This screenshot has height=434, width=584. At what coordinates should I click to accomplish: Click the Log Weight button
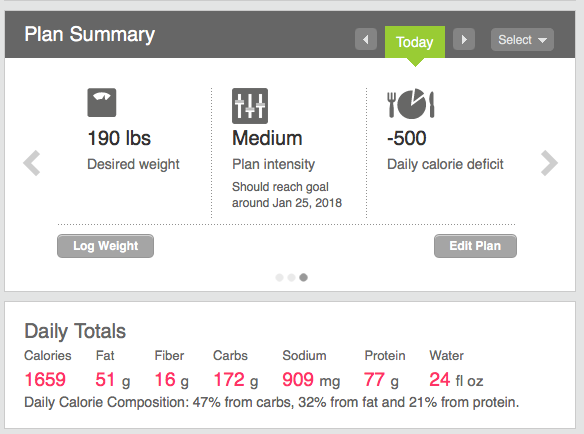(x=105, y=246)
